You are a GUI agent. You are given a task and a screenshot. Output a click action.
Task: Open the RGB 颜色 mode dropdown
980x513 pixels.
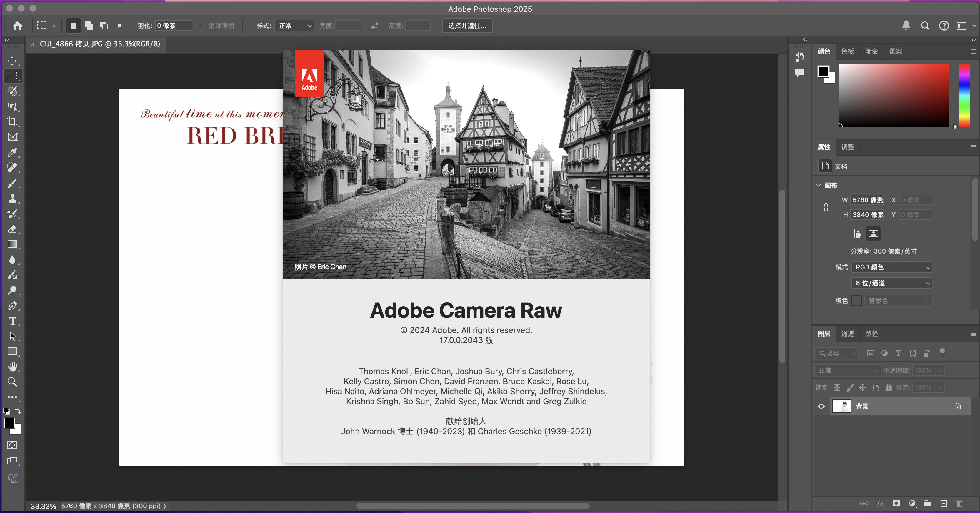point(891,267)
